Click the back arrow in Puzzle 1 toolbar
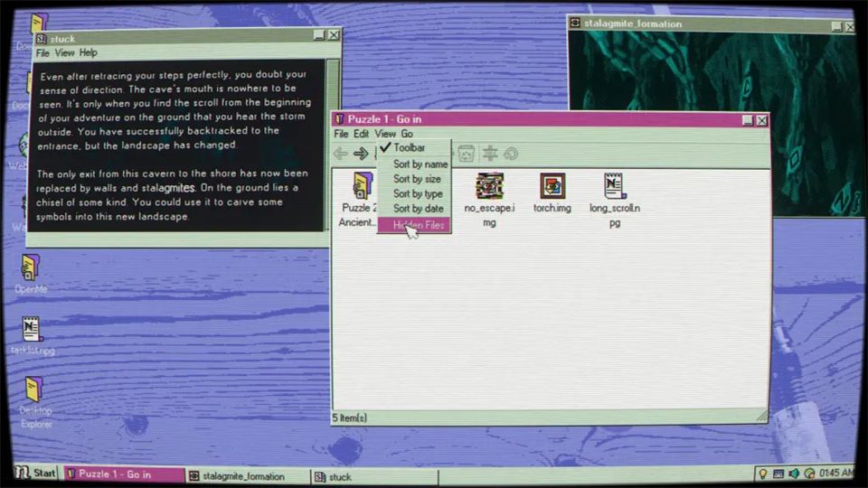The width and height of the screenshot is (868, 488). (x=341, y=154)
